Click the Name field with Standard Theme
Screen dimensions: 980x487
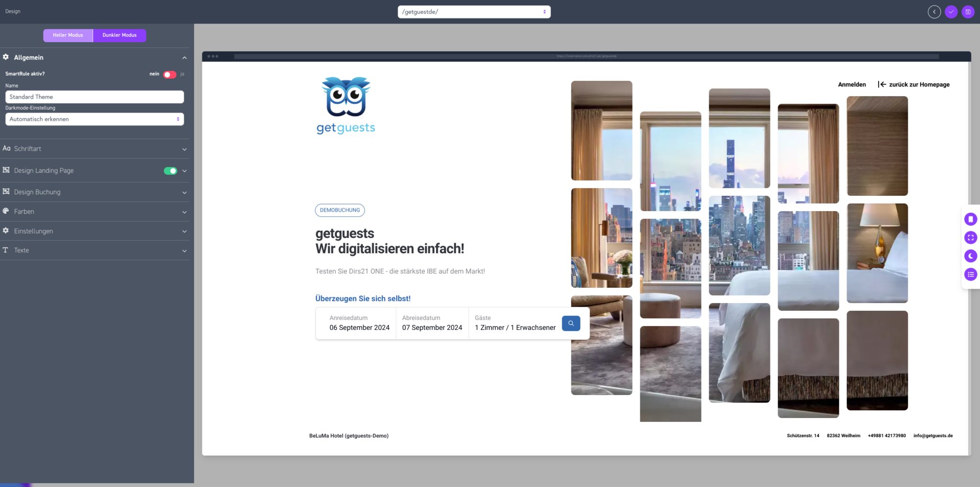coord(94,97)
